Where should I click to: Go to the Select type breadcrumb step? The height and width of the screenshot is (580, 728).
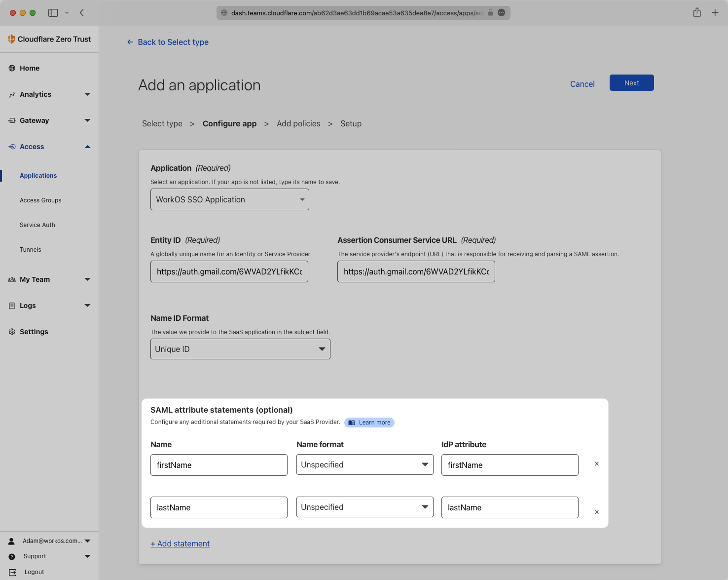coord(162,123)
